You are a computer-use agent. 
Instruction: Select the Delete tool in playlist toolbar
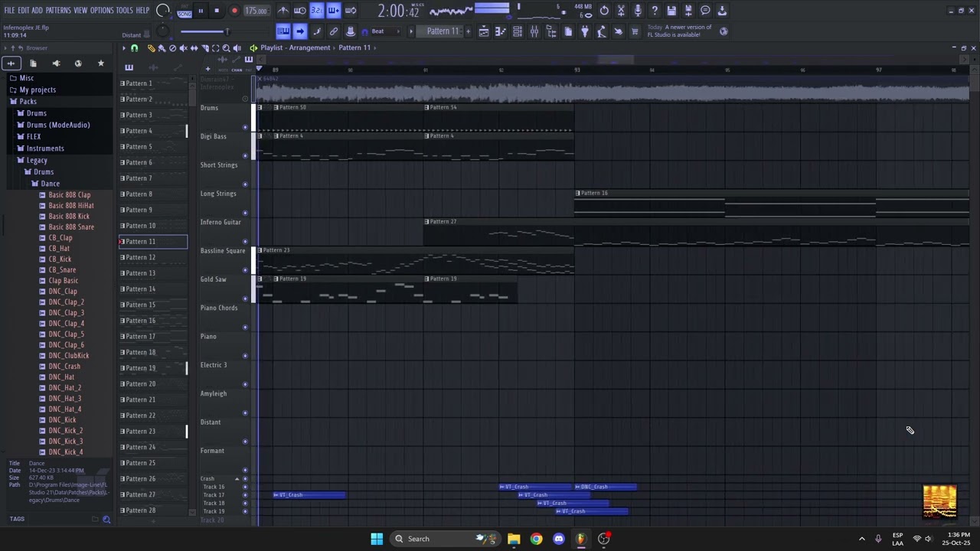coord(172,47)
